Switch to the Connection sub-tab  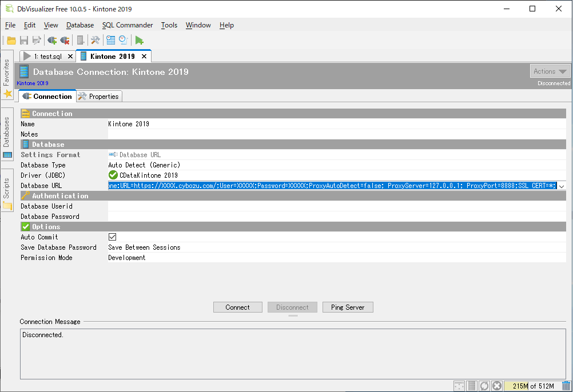pos(47,97)
